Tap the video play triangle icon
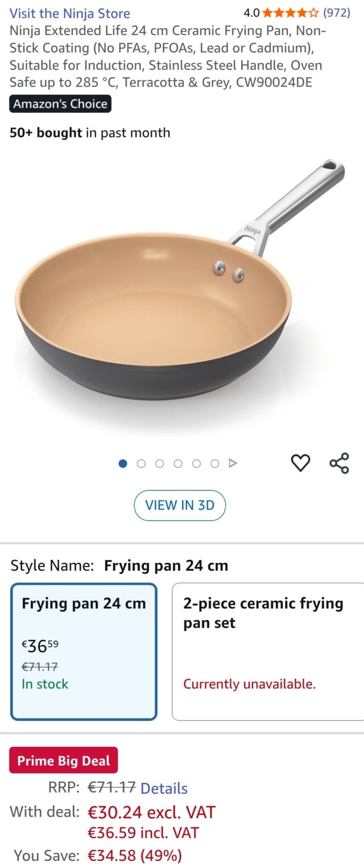The height and width of the screenshot is (868, 364). pyautogui.click(x=233, y=463)
